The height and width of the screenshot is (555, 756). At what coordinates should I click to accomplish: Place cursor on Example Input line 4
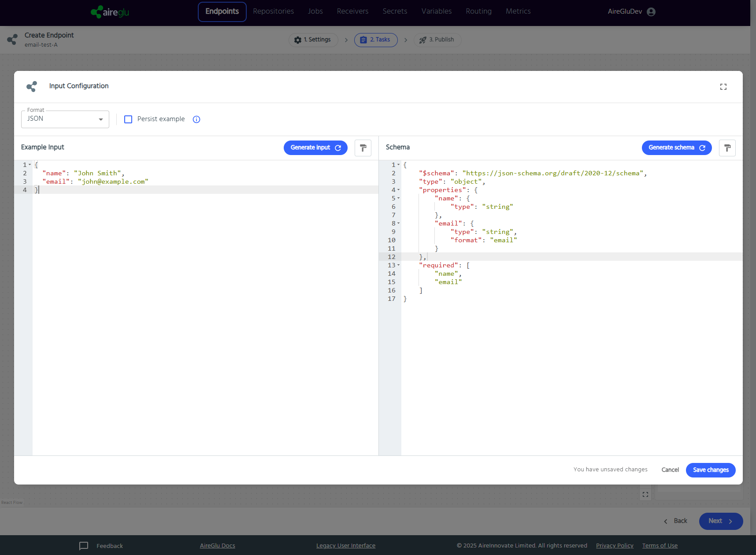[205, 190]
